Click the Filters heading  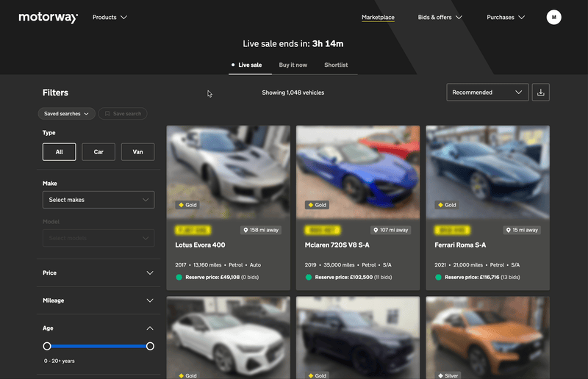56,93
